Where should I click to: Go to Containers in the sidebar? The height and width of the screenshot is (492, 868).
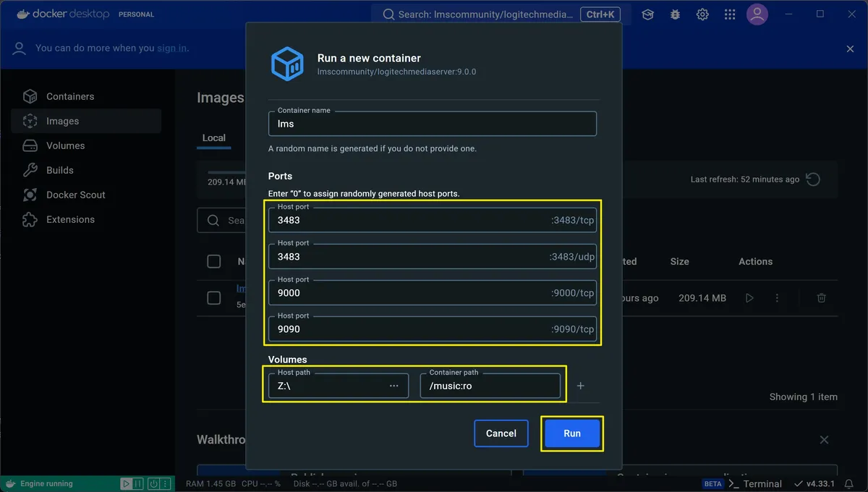coord(86,96)
